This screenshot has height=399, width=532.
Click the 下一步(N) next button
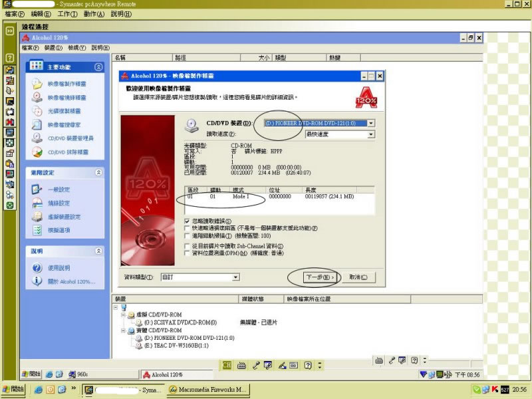[x=320, y=277]
